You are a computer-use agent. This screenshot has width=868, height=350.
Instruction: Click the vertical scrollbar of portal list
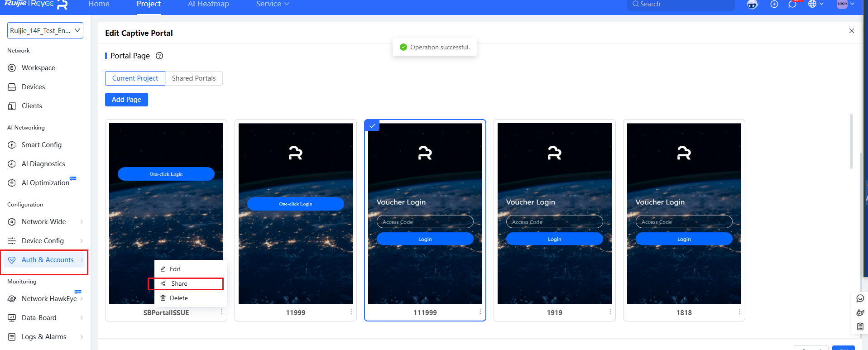[x=851, y=141]
